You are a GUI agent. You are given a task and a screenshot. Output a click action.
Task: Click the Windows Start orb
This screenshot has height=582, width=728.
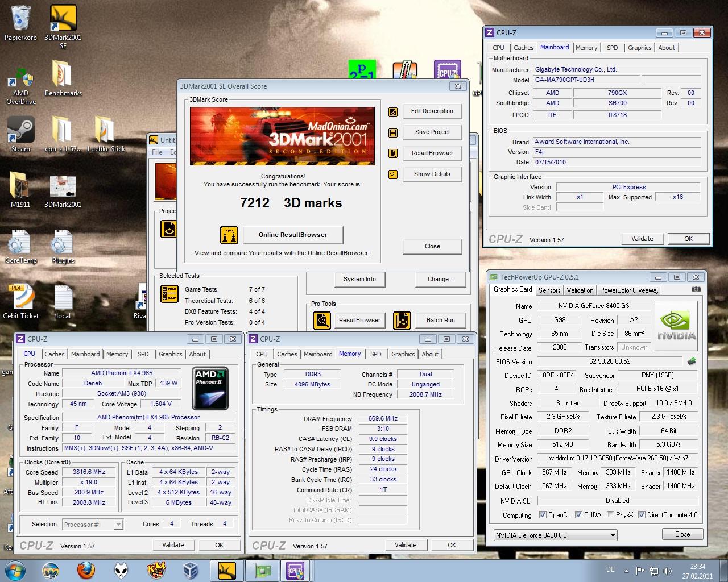coord(15,570)
